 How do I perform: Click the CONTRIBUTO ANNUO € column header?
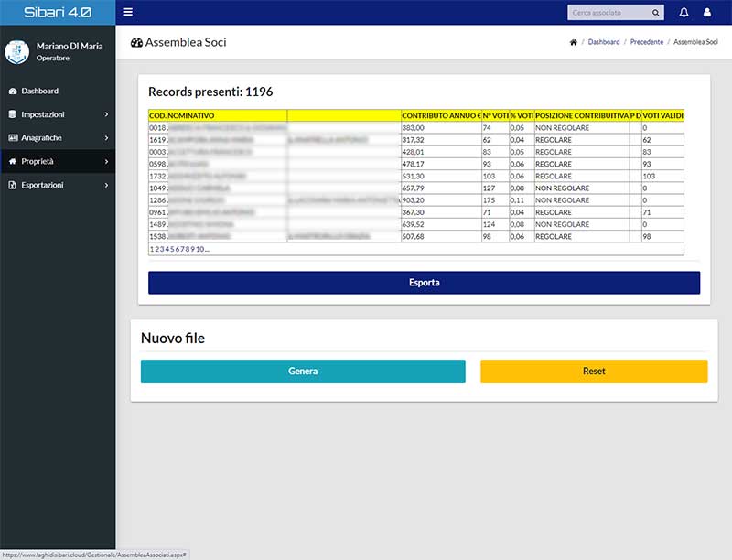point(441,115)
